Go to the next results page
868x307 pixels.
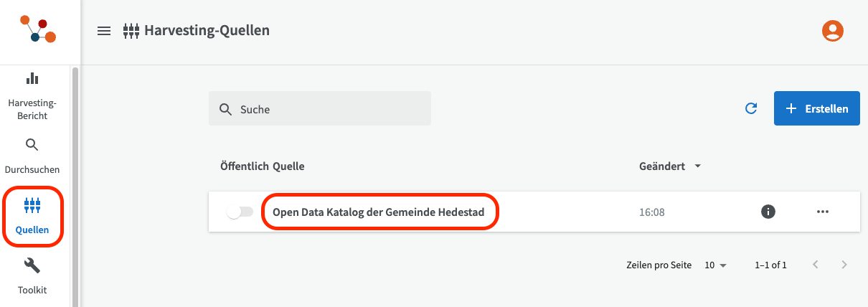(844, 265)
